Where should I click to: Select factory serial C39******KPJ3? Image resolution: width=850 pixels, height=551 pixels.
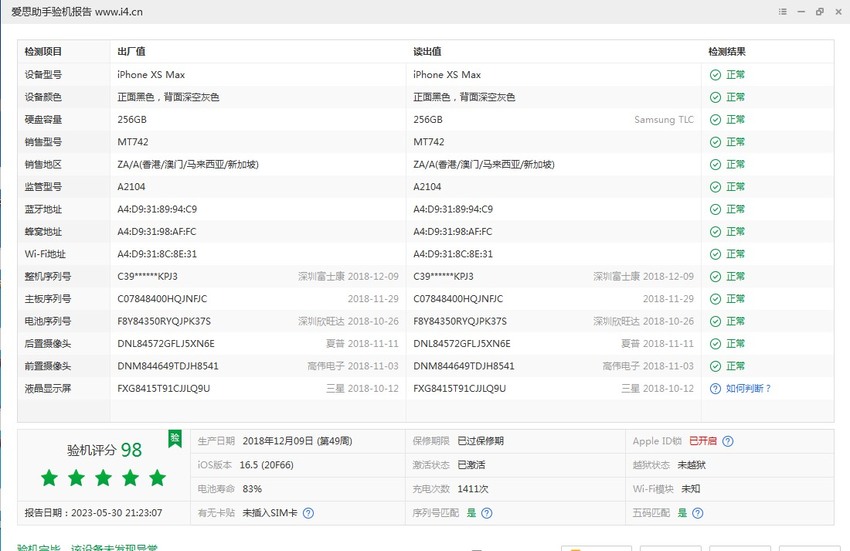(x=147, y=277)
